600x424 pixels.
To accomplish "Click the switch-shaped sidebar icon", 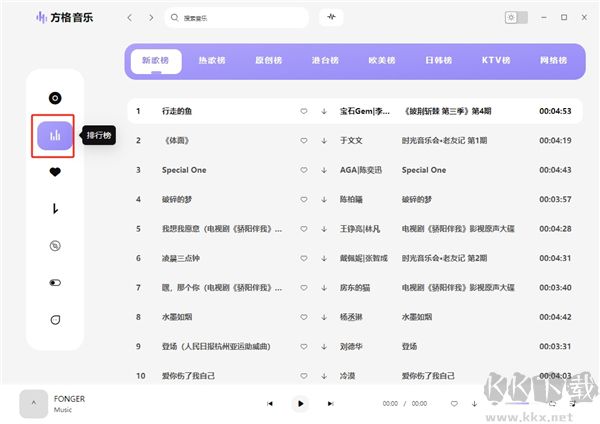I will click(55, 283).
